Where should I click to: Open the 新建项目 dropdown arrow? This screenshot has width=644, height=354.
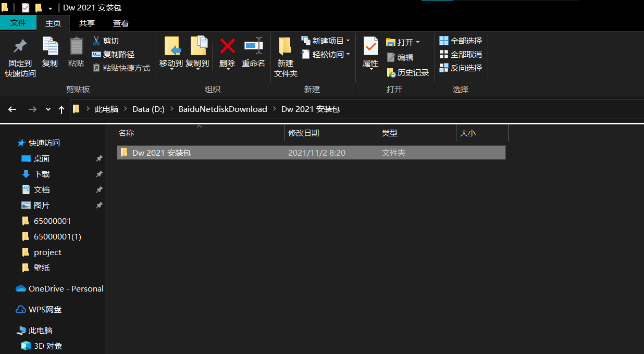348,41
